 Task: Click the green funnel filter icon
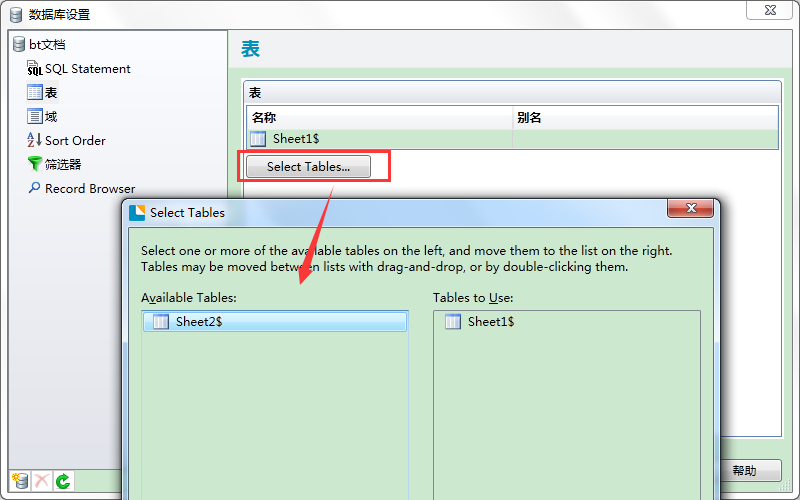pos(34,164)
